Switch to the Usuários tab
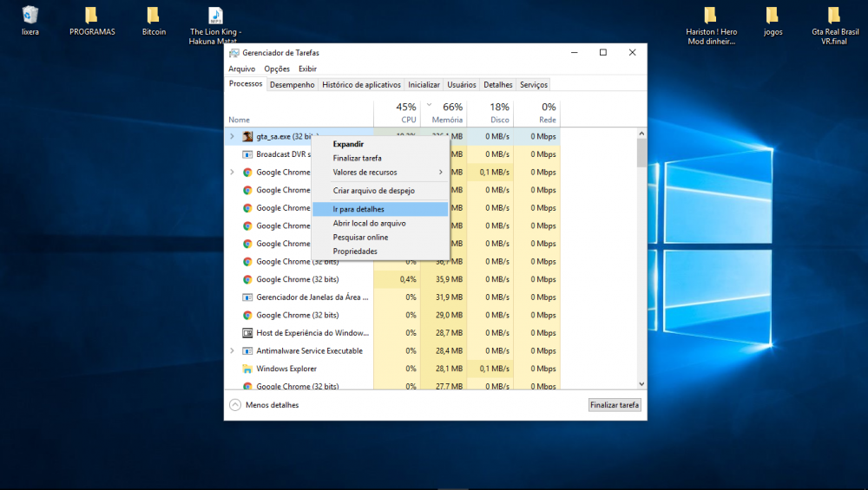This screenshot has width=868, height=490. [462, 85]
